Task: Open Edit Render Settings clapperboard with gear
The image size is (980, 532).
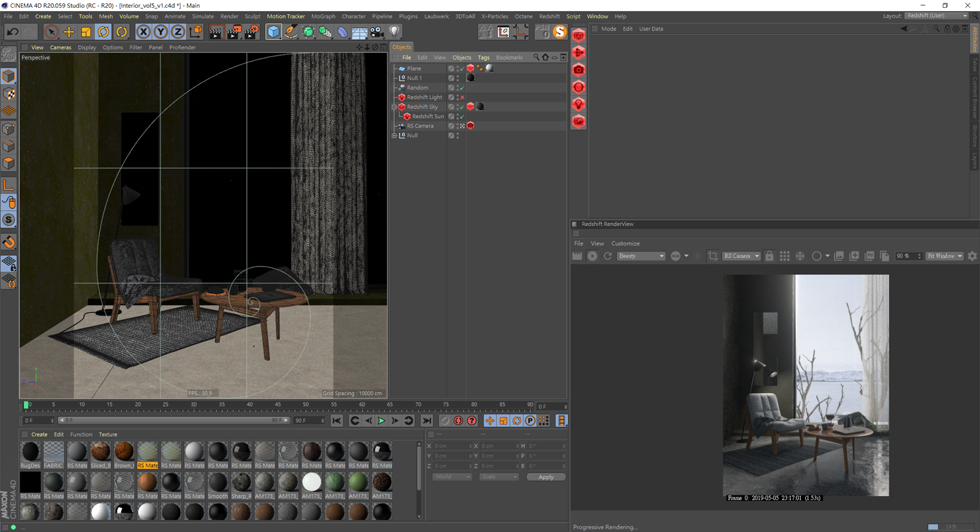Action: [x=251, y=32]
